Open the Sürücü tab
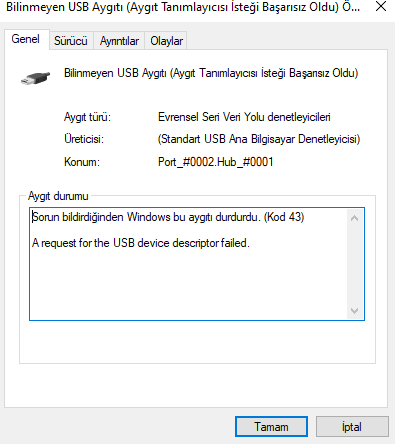 [x=71, y=41]
